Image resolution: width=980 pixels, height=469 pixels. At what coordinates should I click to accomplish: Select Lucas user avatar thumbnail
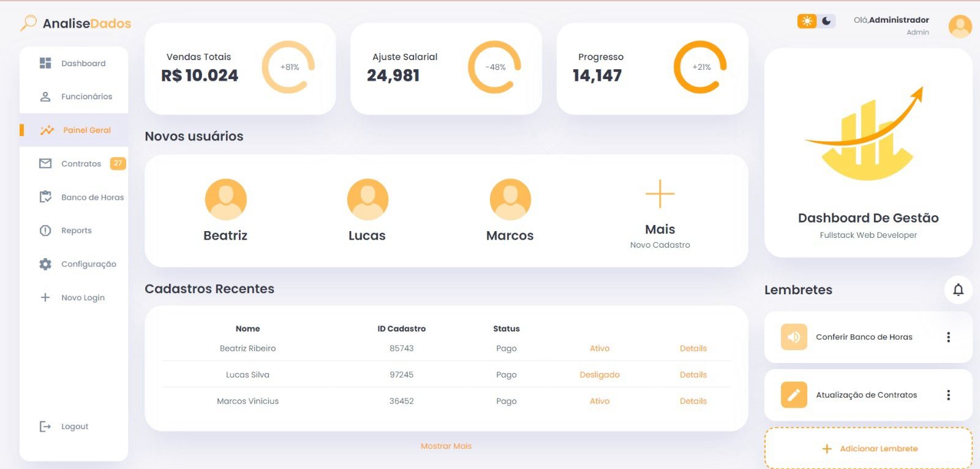[367, 199]
